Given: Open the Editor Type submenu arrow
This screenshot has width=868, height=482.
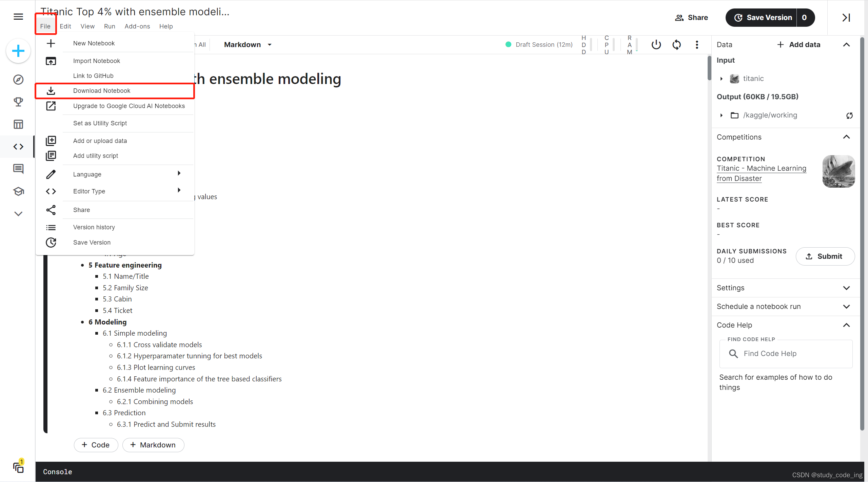Looking at the screenshot, I should [179, 190].
